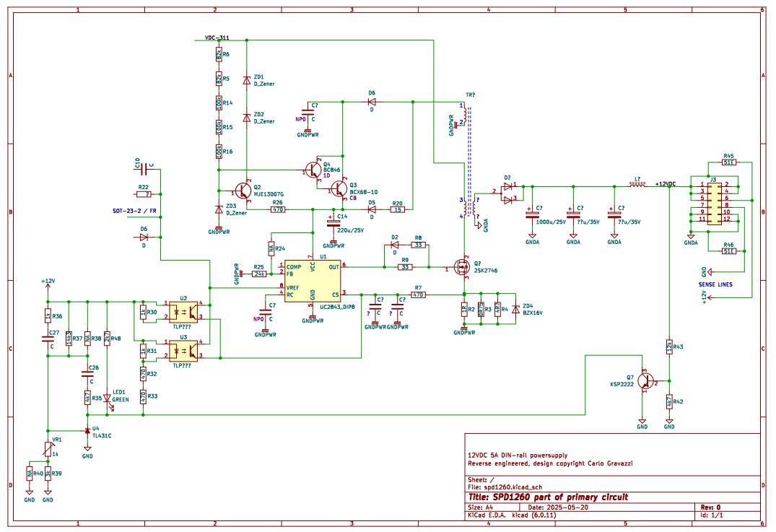Click the Q2 MJE13007G transistor symbol
776x532 pixels.
243,190
